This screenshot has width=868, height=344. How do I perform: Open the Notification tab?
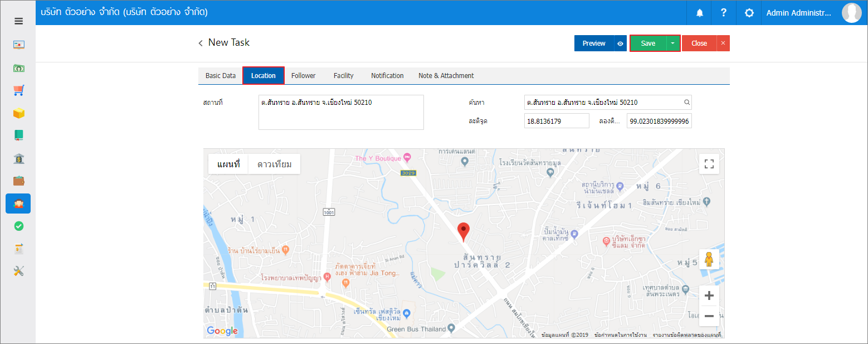(387, 76)
